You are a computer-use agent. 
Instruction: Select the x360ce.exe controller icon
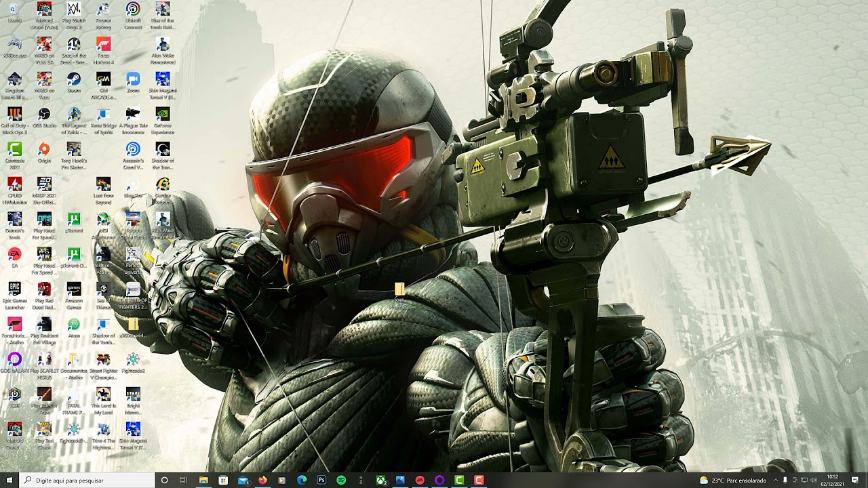coord(14,48)
